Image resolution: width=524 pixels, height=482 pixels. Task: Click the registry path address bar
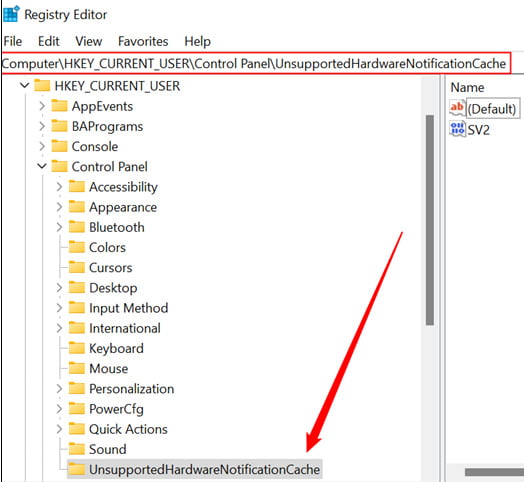pos(256,63)
